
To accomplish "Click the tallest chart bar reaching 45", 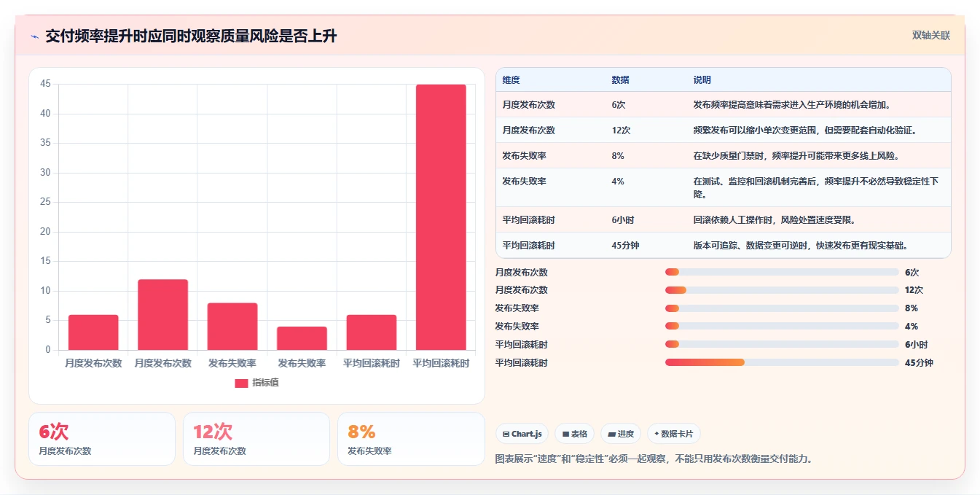I will point(441,217).
